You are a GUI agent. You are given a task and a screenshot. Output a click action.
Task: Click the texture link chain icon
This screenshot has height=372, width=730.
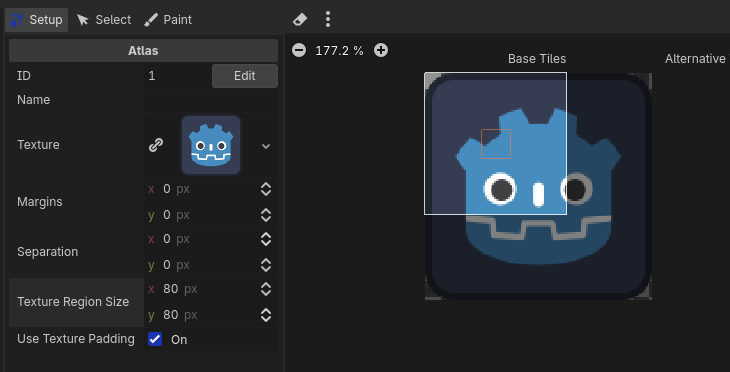(155, 145)
